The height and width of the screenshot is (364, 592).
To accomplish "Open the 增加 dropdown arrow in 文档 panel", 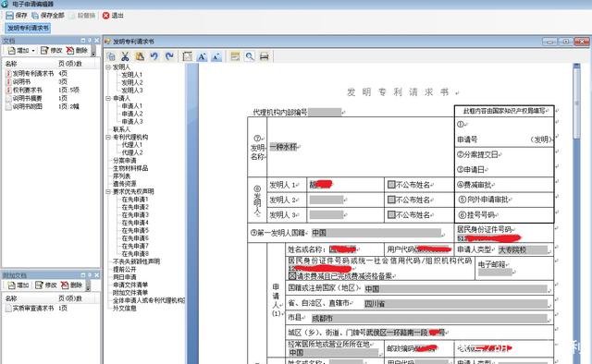I will 33,51.
